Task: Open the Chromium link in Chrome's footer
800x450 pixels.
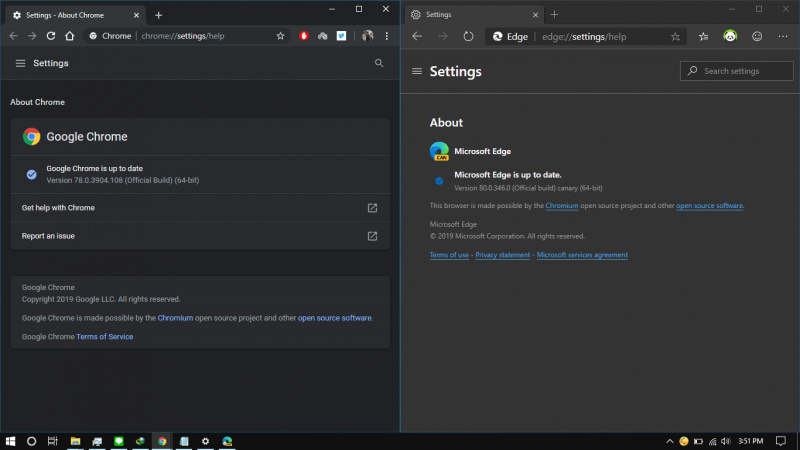Action: [175, 318]
